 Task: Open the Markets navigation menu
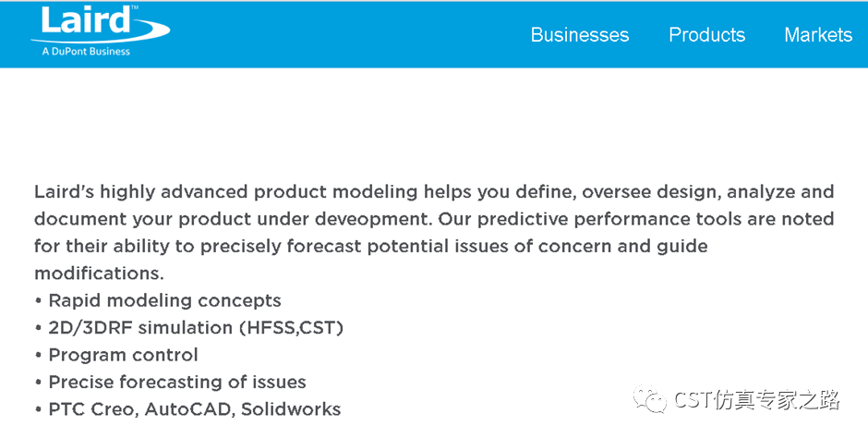818,35
